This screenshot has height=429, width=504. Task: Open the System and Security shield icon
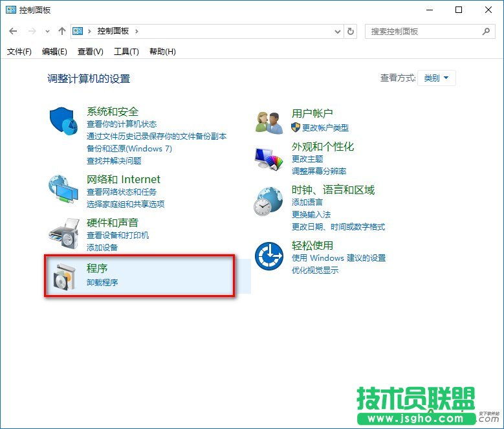[63, 121]
